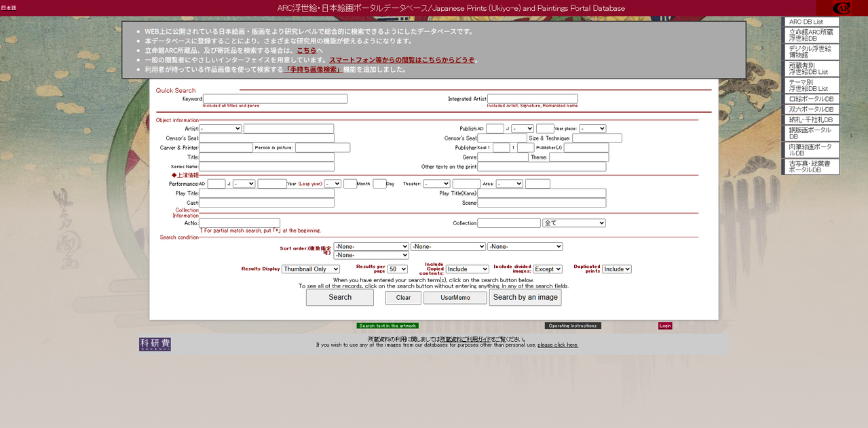Open 納札・千社札DB menu item
Image resolution: width=868 pixels, height=428 pixels.
point(810,120)
